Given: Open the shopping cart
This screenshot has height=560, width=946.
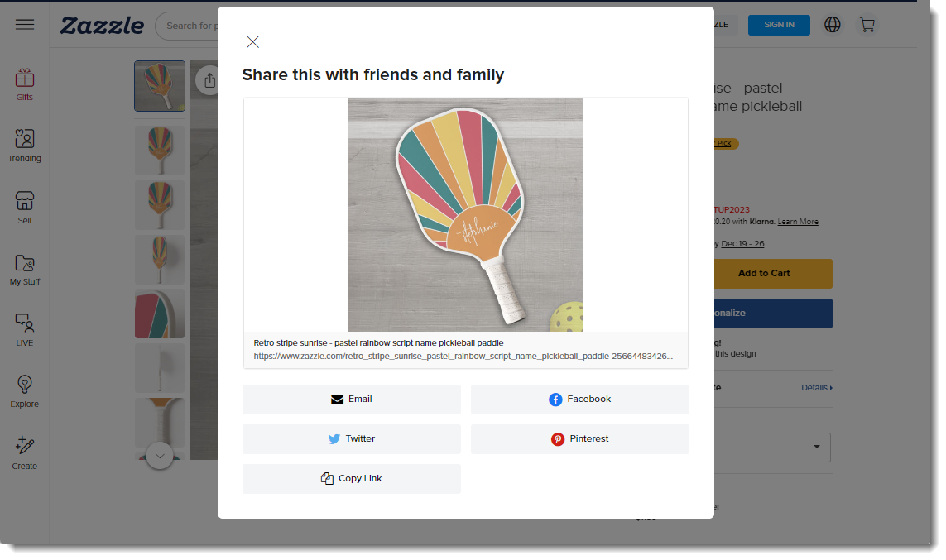Looking at the screenshot, I should tap(867, 25).
